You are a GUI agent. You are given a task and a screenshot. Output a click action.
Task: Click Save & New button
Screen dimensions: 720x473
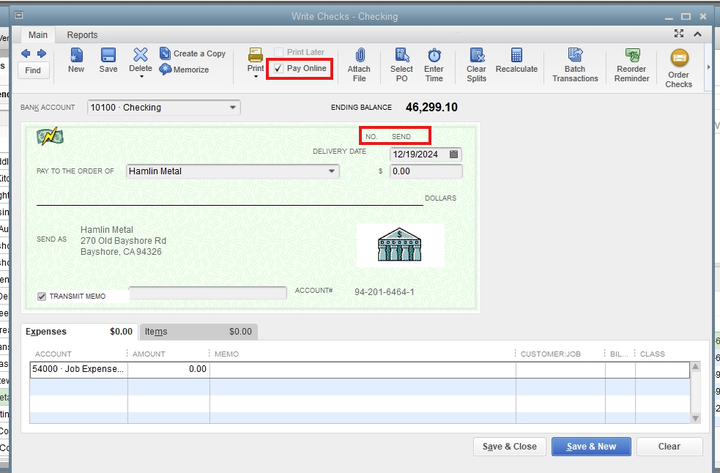(591, 446)
